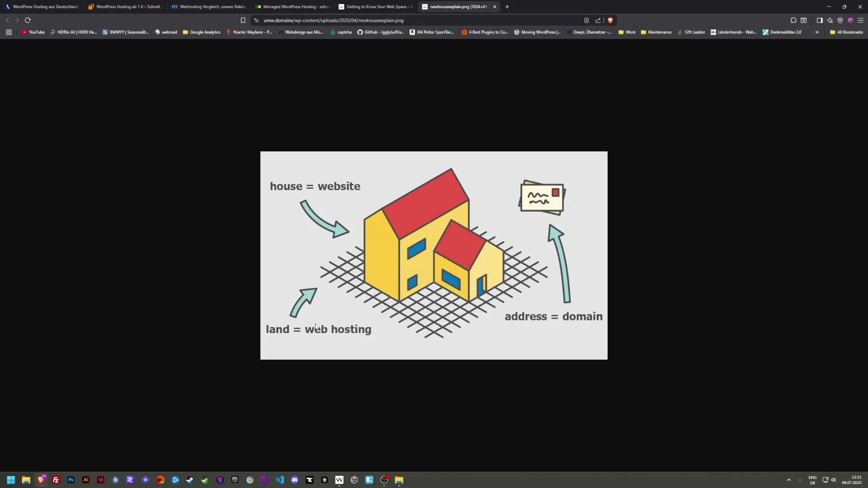
Task: Expand the overflow bookmarks chevron
Action: click(817, 32)
